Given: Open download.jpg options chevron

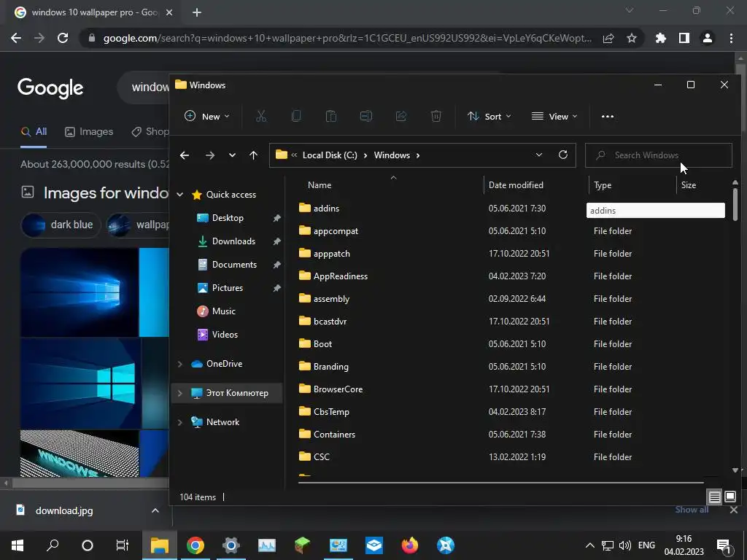Looking at the screenshot, I should (x=155, y=510).
